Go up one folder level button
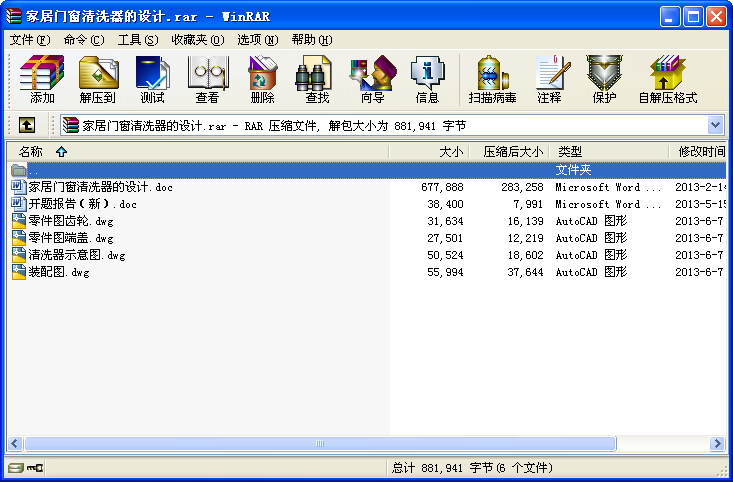The image size is (733, 482). click(26, 125)
